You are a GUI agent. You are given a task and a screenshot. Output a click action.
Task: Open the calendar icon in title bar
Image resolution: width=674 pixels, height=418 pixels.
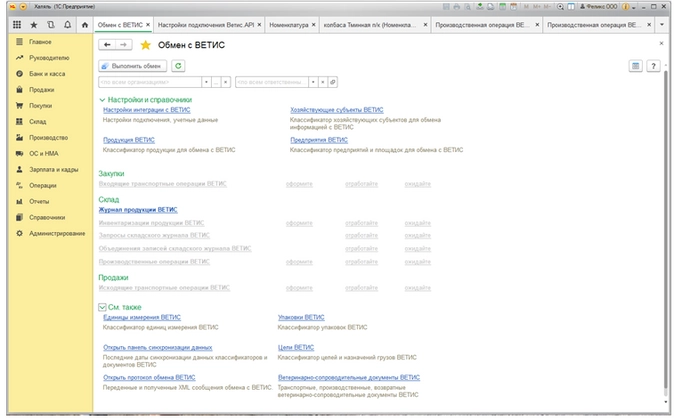point(513,7)
